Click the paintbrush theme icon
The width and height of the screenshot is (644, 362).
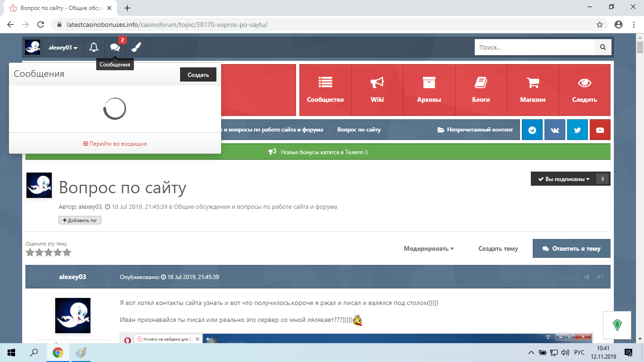(x=136, y=47)
